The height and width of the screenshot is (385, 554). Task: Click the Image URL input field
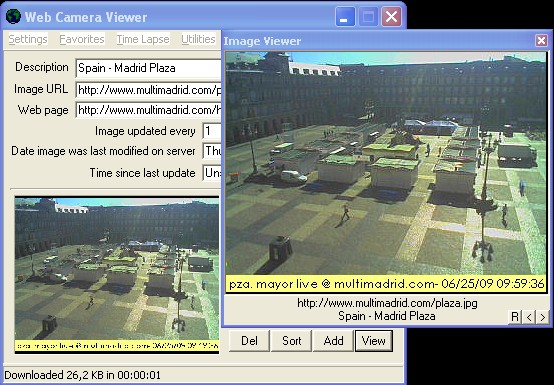[x=148, y=90]
